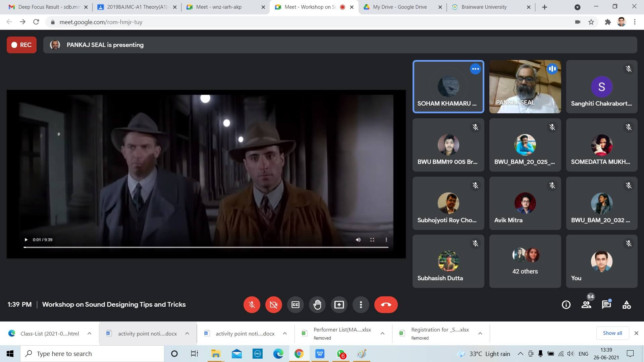The image size is (644, 362).
Task: Switch to Brainware University tab
Action: click(484, 7)
